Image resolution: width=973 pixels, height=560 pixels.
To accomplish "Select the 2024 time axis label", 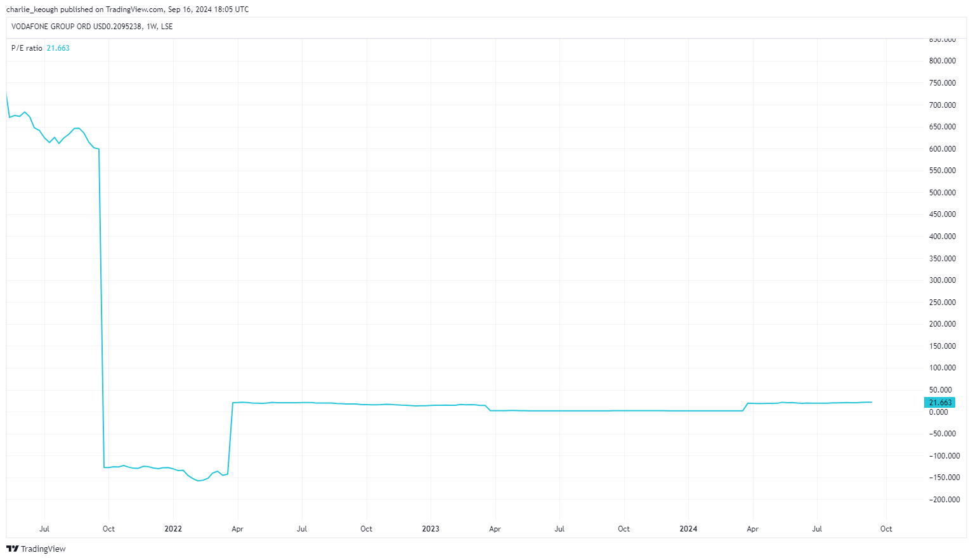I will (688, 529).
